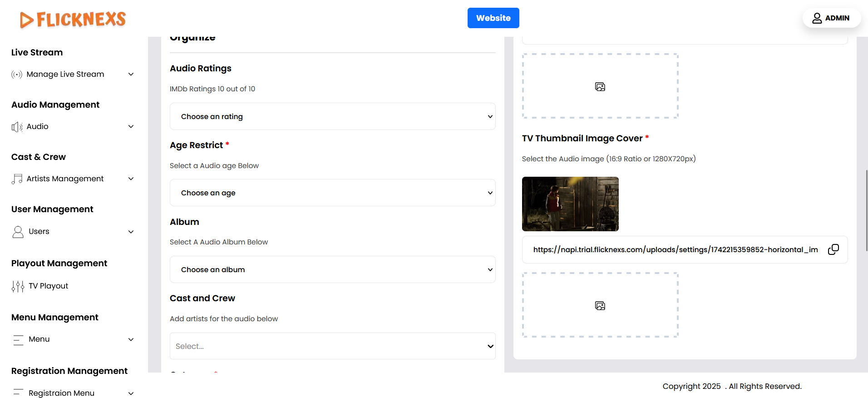This screenshot has width=868, height=398.
Task: Open TV Playout from the sidebar
Action: point(48,286)
